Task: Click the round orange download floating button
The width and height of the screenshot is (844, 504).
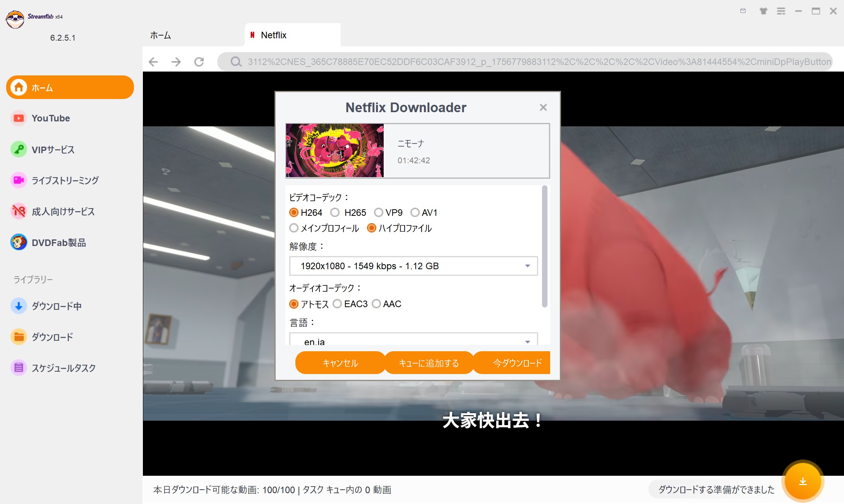Action: (803, 481)
